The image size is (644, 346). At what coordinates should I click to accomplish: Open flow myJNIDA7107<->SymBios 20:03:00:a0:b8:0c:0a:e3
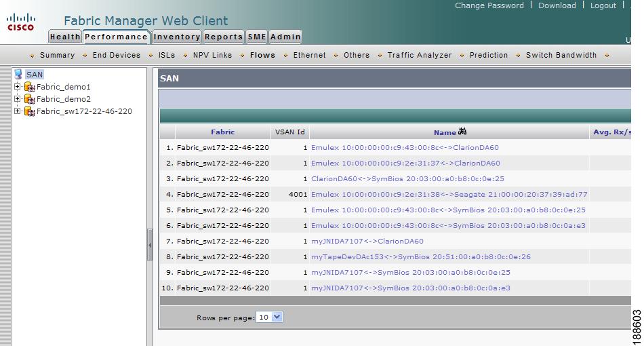[411, 288]
